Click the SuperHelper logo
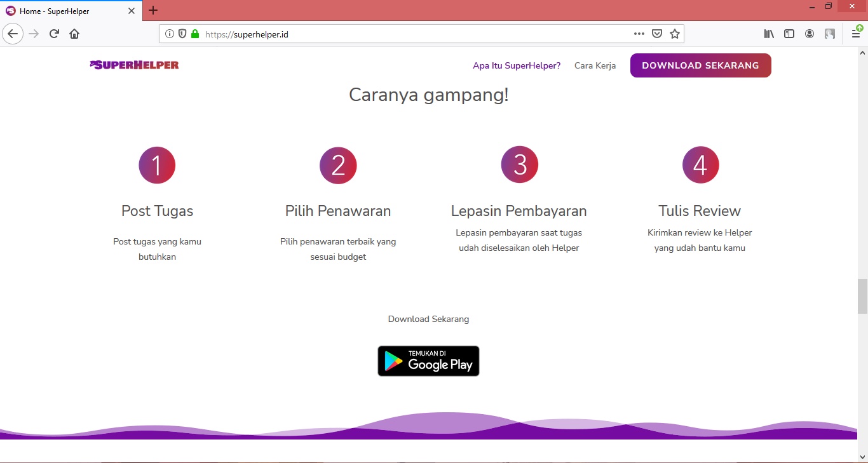The image size is (868, 463). tap(133, 64)
